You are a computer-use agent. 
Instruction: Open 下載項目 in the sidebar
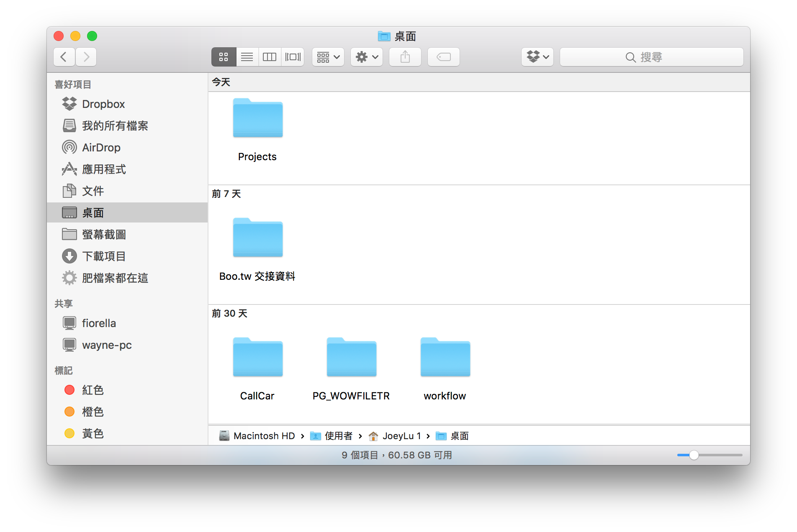127,256
